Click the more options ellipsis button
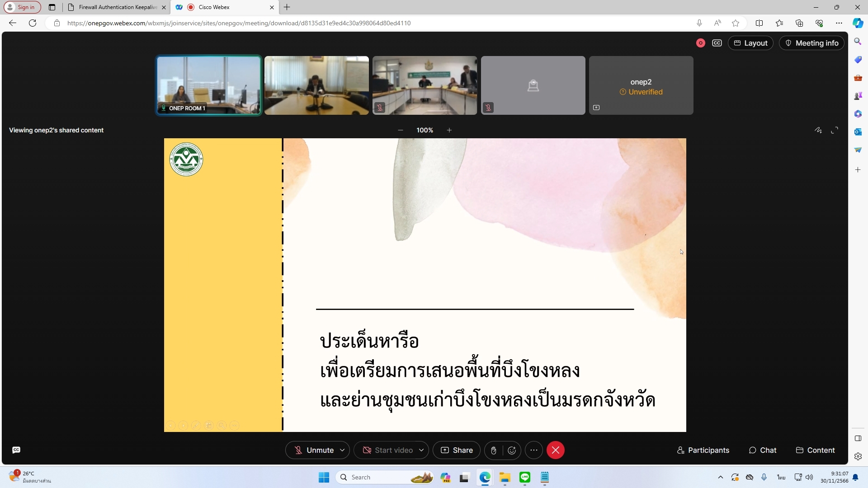The height and width of the screenshot is (488, 868). click(x=534, y=450)
